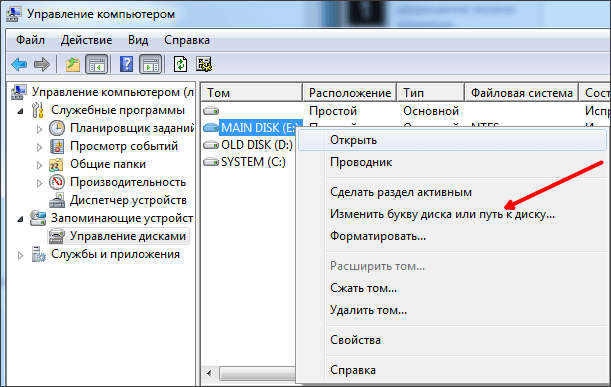This screenshot has width=611, height=387.
Task: Select Сделать раздел активным menu entry
Action: (452, 192)
